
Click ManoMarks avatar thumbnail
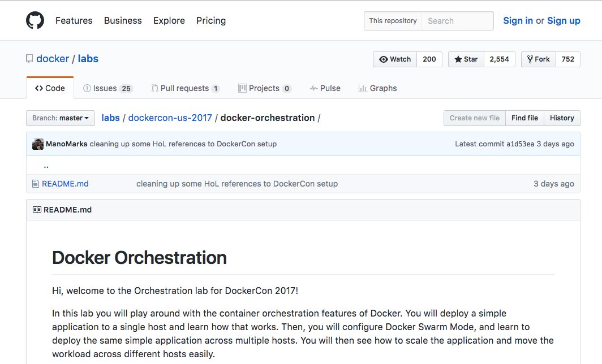37,144
